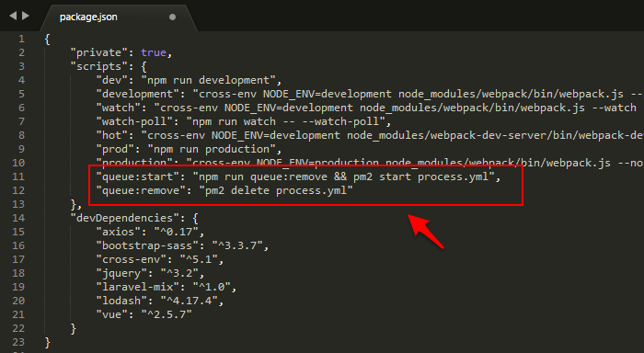This screenshot has width=644, height=353.
Task: Click line number 22 in gutter
Action: 18,328
